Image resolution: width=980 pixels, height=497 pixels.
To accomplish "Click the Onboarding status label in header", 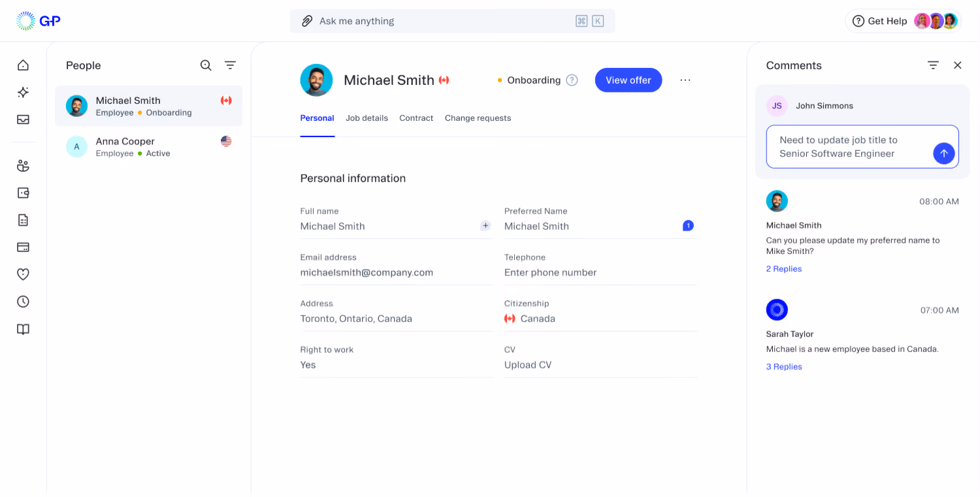I will click(x=534, y=80).
